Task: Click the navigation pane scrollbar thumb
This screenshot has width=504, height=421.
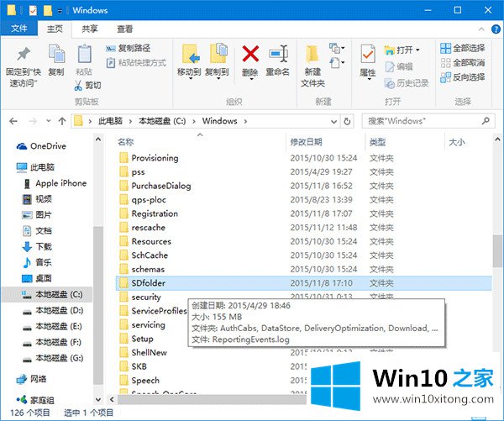Action: (x=98, y=305)
